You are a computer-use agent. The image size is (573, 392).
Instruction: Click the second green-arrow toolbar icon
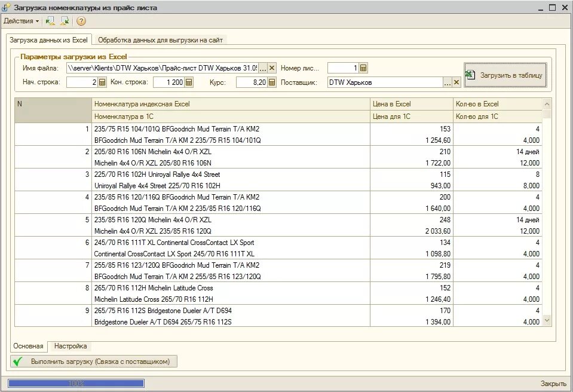click(65, 21)
